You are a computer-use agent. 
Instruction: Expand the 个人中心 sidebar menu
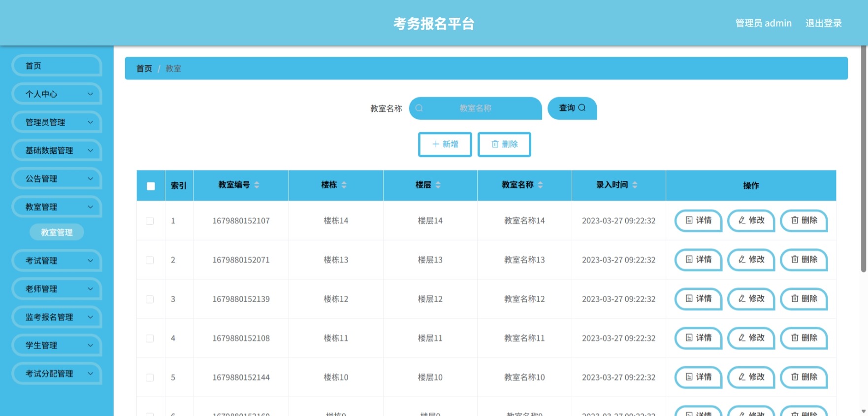[57, 94]
